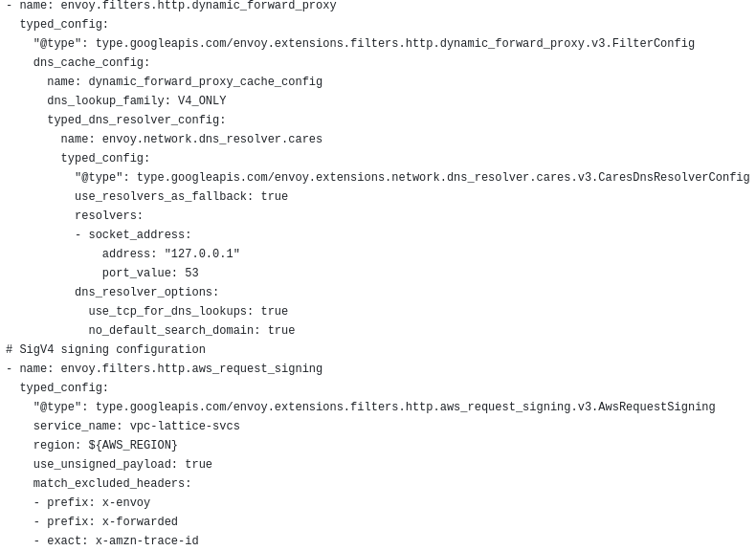
Task: Click the V4_ONLY lookup family value
Action: 202,100
